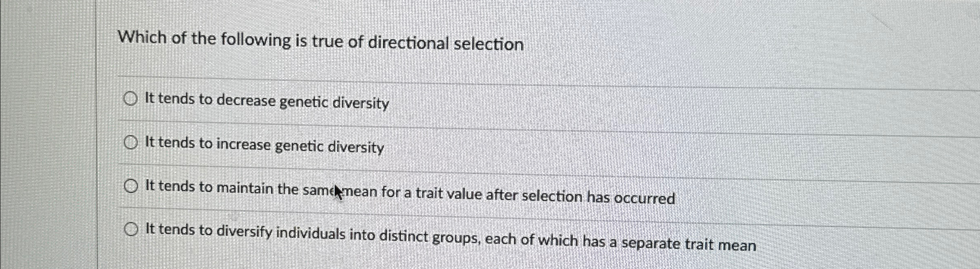Choose answer 'It tends to decrease genetic diversity'

[x=266, y=101]
